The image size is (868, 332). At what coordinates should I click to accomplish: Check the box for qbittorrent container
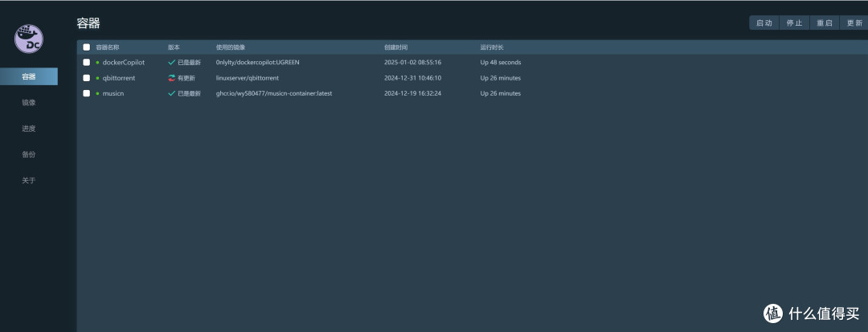tap(86, 78)
